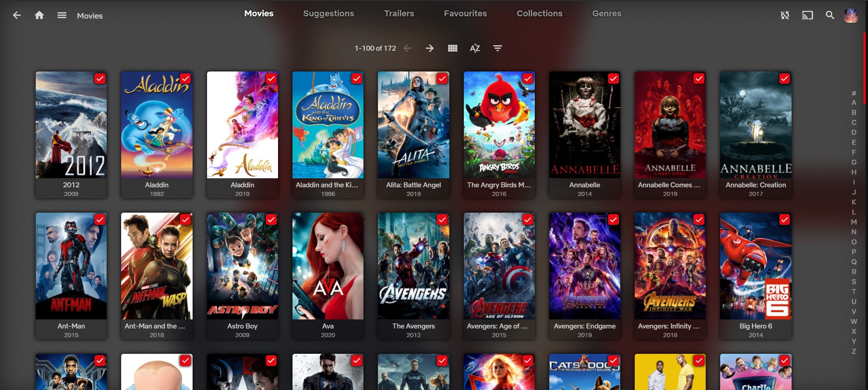Jump to letter W in alphabet picker
Viewport: 868px width, 390px height.
tap(854, 322)
